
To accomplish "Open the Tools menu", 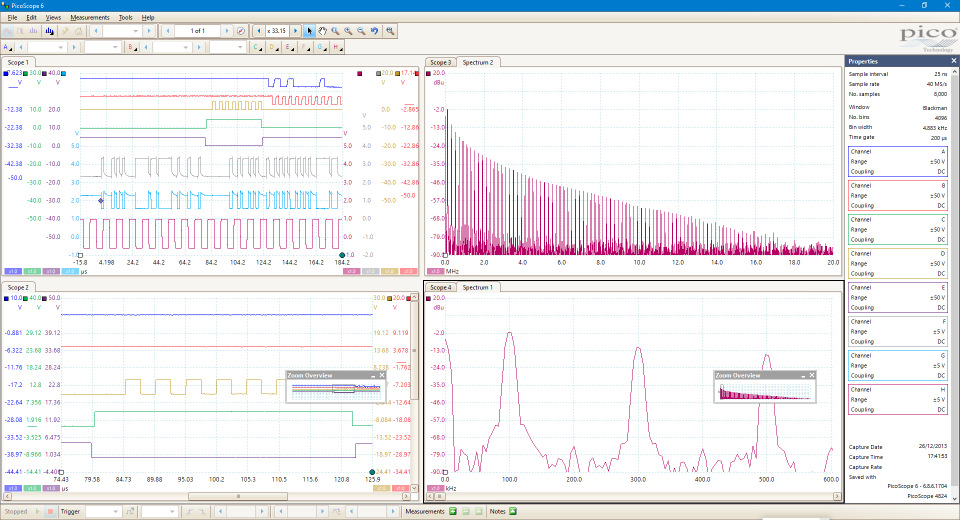I will click(126, 18).
